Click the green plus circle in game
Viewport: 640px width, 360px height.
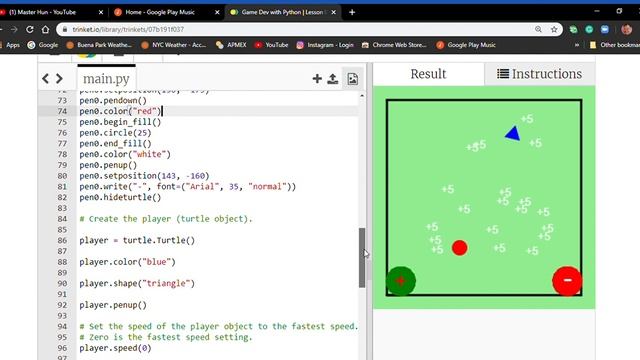pyautogui.click(x=401, y=281)
